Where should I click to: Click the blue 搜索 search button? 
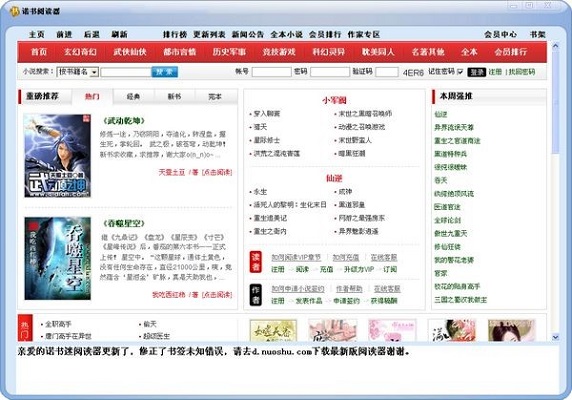point(165,72)
